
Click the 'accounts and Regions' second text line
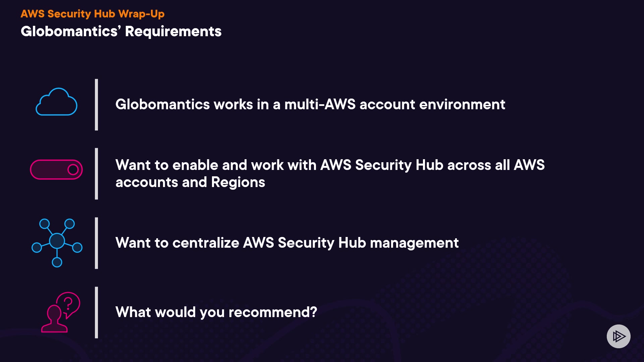(190, 183)
